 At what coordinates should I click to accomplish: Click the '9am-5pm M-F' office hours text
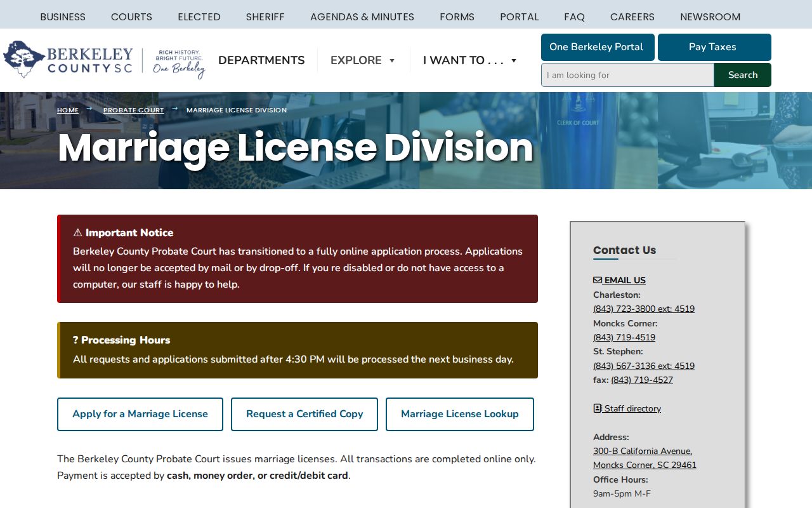(x=622, y=493)
